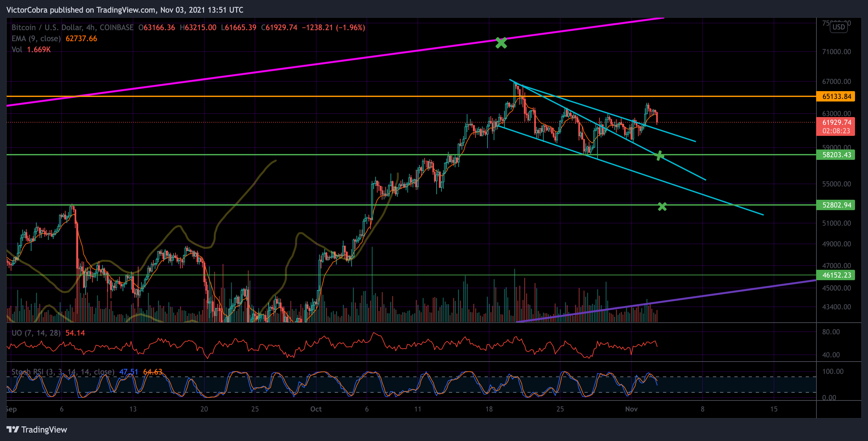Click the Sep date label on time axis

point(11,409)
